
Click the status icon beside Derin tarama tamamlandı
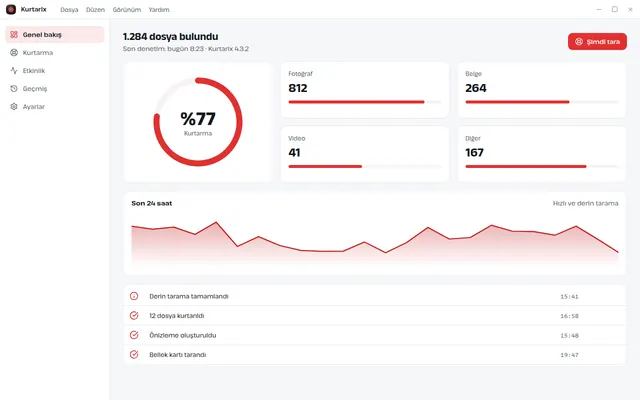(x=134, y=296)
